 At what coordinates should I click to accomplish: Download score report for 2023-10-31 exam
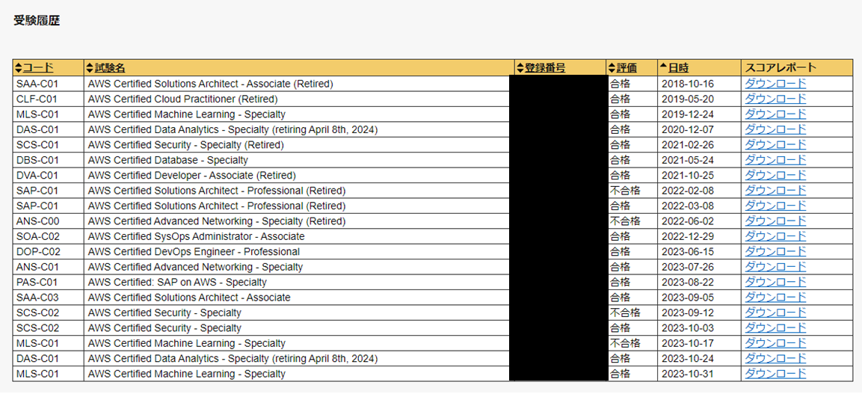coord(775,373)
